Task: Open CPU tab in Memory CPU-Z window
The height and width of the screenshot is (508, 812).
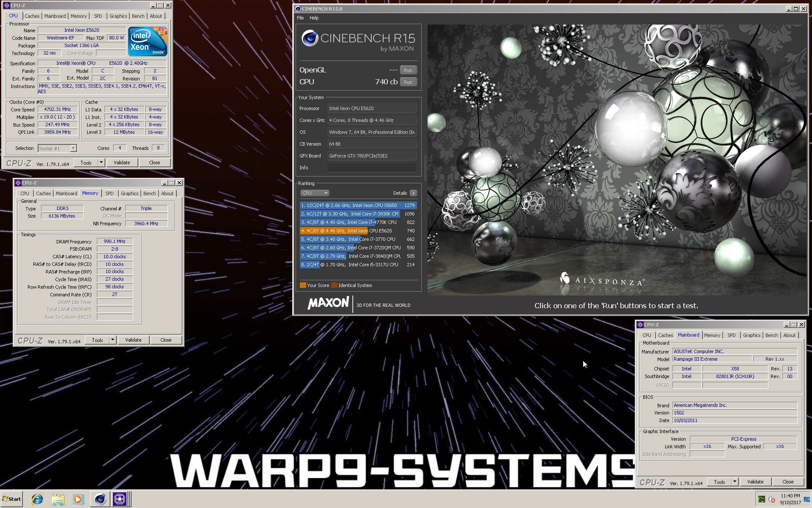Action: pyautogui.click(x=25, y=193)
